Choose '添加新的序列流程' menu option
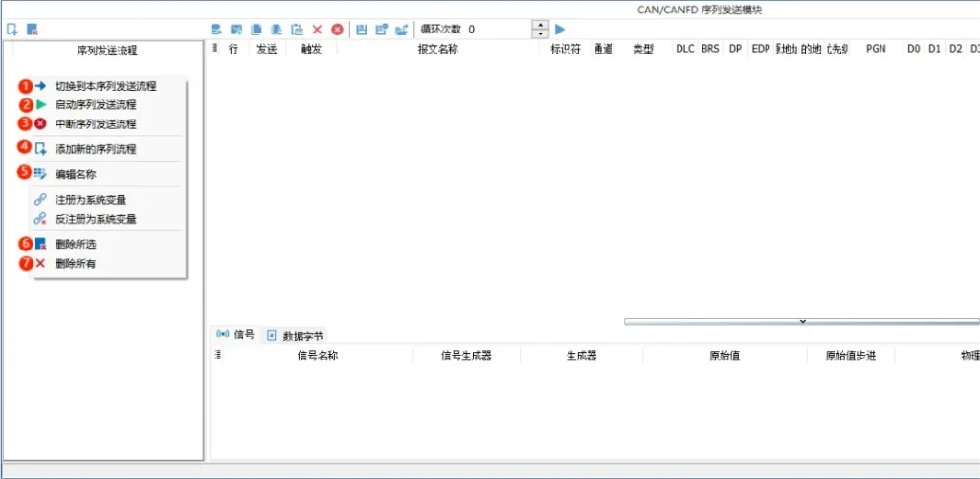The height and width of the screenshot is (479, 980). [x=96, y=149]
